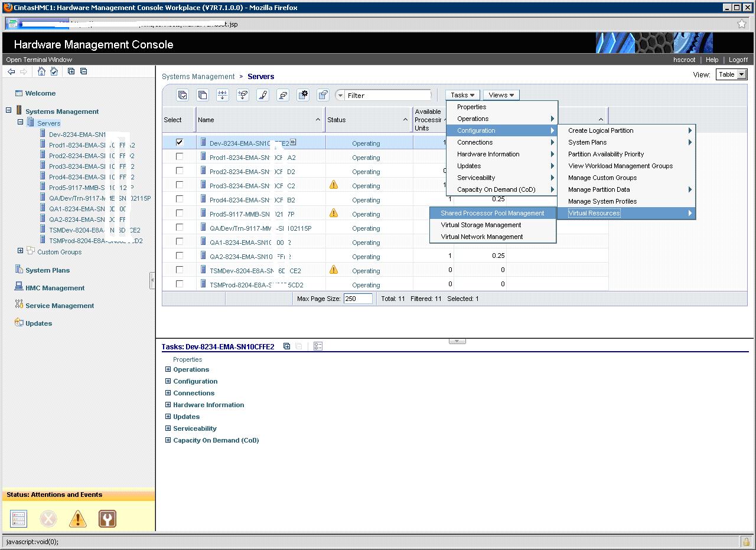Collapse the Servers tree node
Screen dimensions: 756x550
(20, 122)
